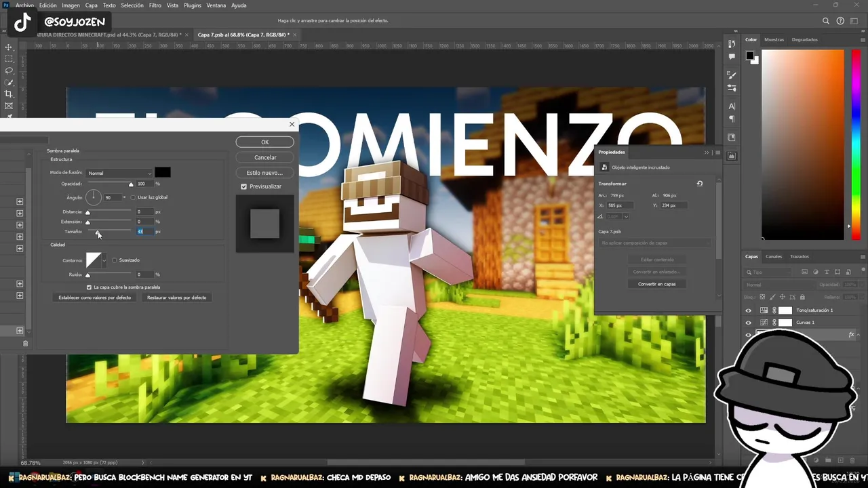Open the Contorno curve picker arrow
Viewport: 868px width, 488px height.
104,260
